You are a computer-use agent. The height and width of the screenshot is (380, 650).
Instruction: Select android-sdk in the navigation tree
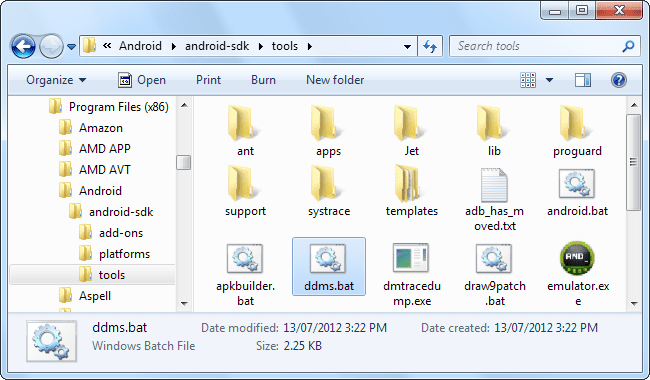click(x=111, y=212)
